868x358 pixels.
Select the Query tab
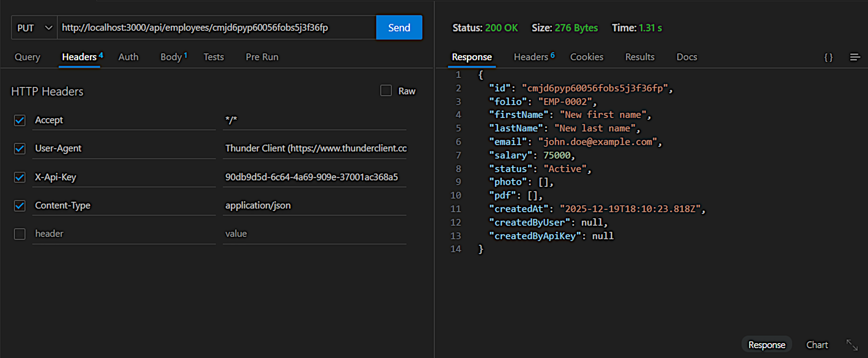(x=27, y=57)
